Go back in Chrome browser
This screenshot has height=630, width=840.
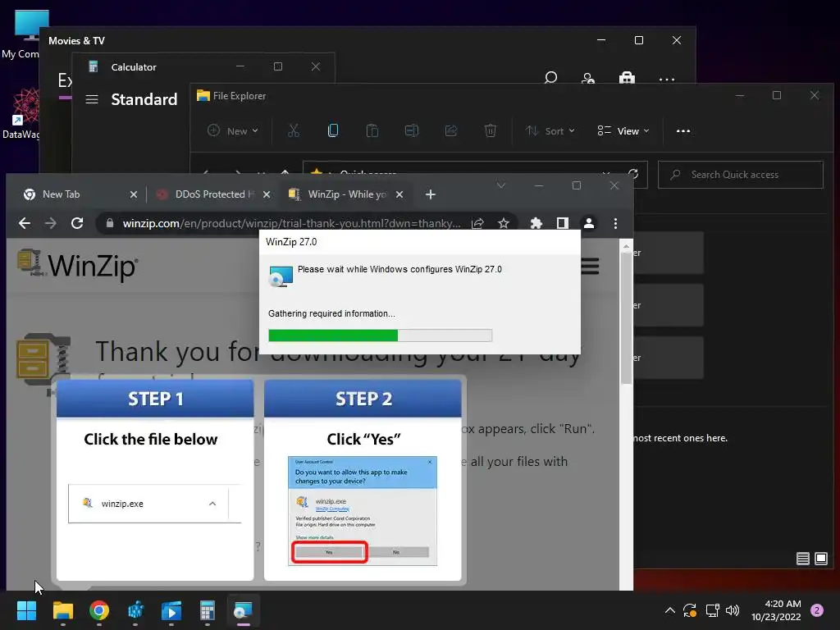(25, 223)
